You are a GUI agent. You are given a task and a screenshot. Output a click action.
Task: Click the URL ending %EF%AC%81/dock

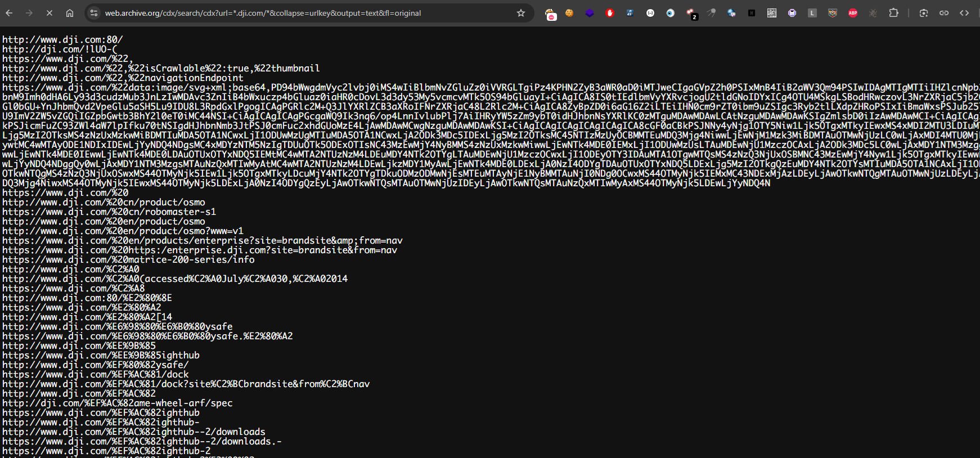click(95, 374)
